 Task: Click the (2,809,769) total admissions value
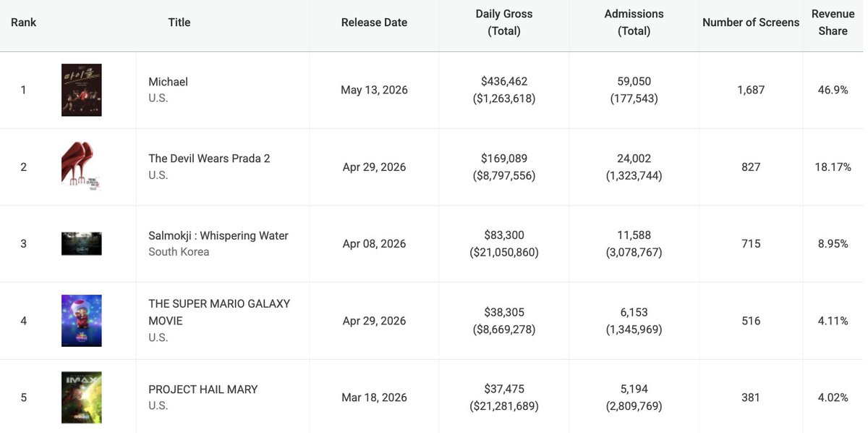(x=634, y=406)
